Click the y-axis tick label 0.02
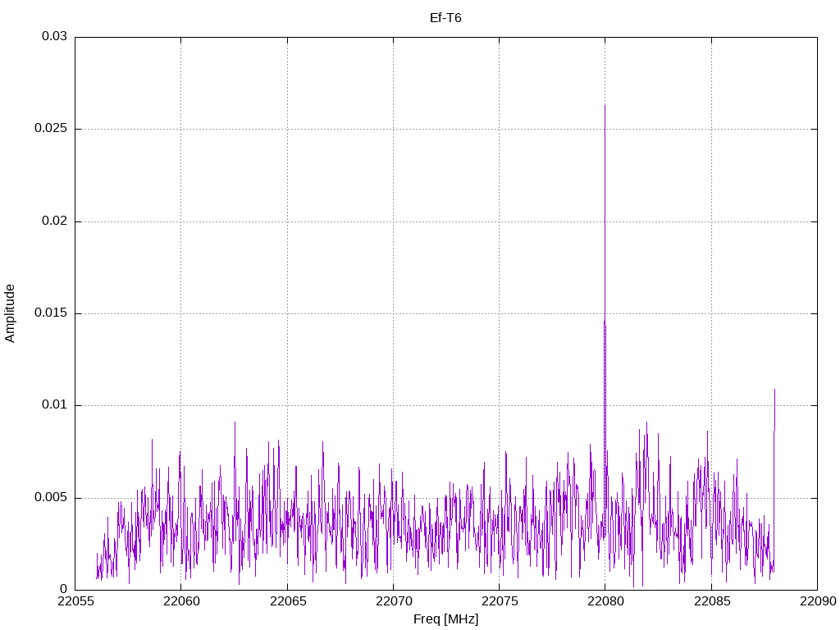This screenshot has width=840, height=630. 55,221
